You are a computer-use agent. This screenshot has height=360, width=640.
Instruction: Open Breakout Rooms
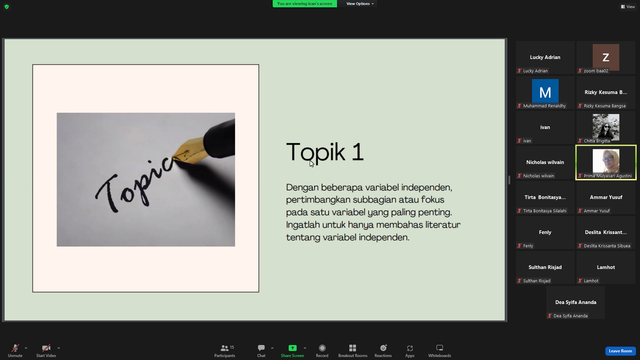pos(353,350)
